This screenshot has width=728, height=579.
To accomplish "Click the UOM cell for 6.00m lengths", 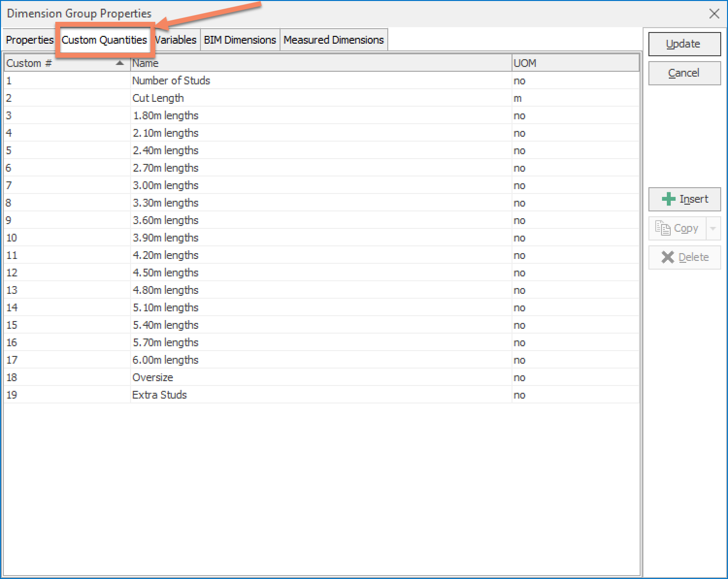I will 576,360.
